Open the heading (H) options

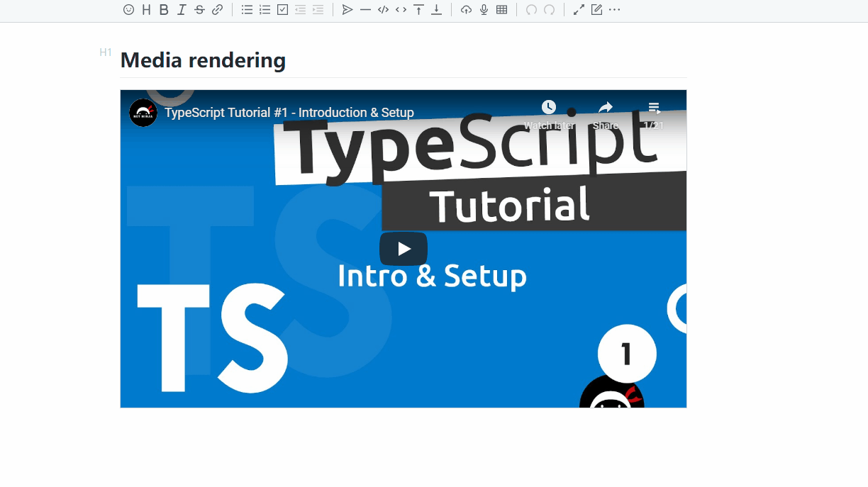point(146,10)
